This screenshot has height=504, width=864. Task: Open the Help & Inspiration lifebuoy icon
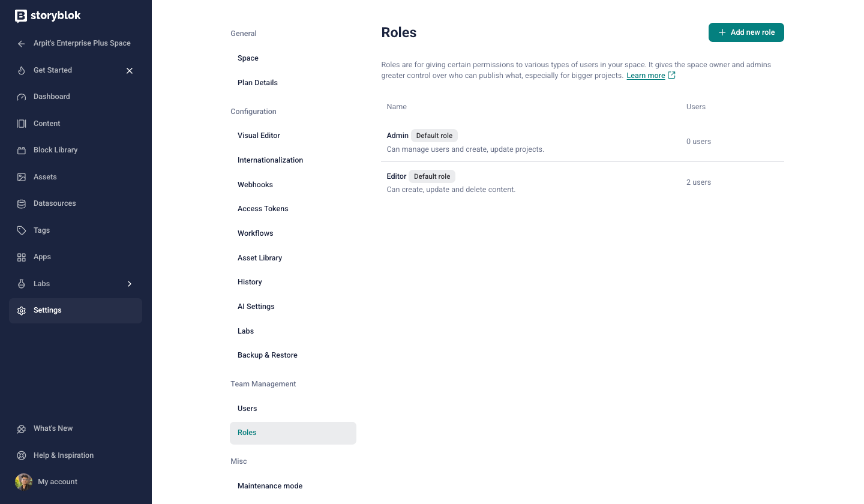pos(22,455)
